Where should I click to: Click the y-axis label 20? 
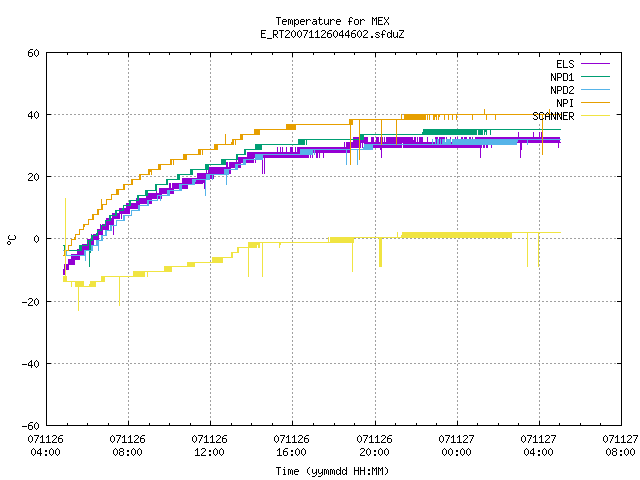pyautogui.click(x=33, y=177)
